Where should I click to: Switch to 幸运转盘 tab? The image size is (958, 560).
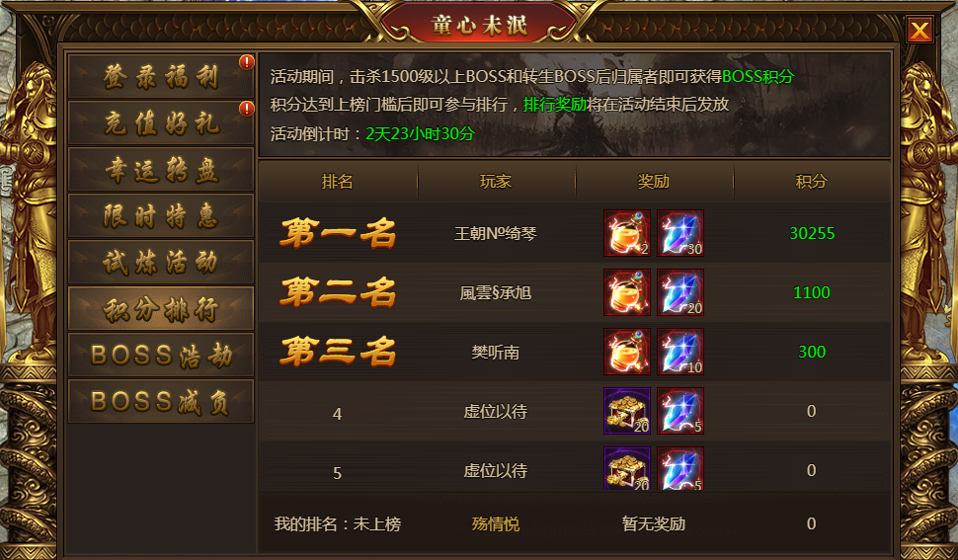(x=161, y=169)
